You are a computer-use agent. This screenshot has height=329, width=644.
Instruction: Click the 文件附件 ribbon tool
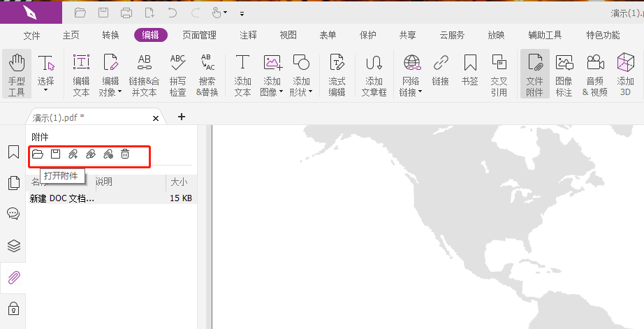pyautogui.click(x=535, y=74)
